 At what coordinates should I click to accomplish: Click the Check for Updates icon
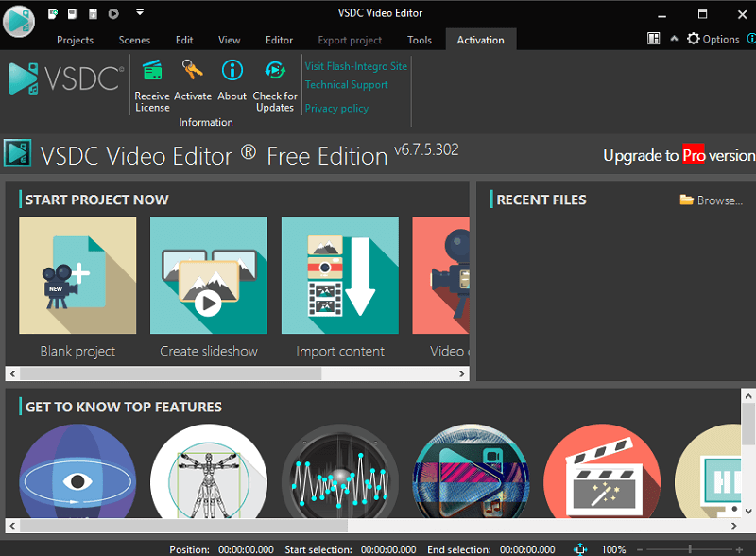[275, 71]
